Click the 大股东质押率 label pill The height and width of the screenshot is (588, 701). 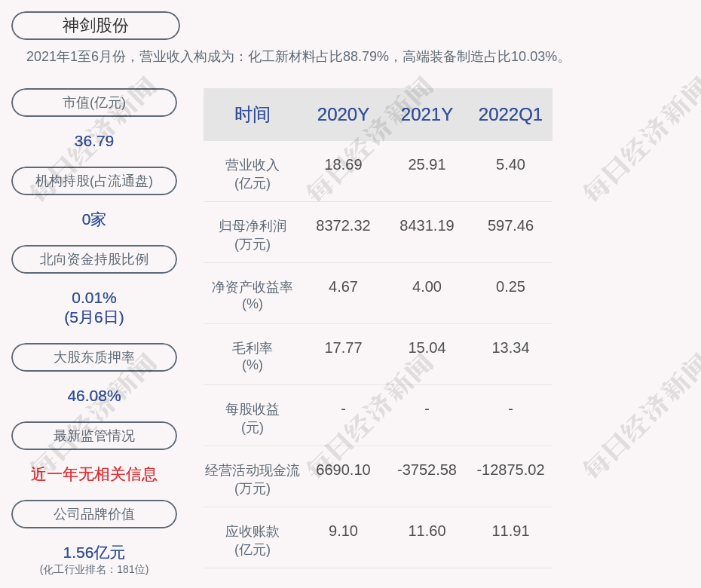point(94,357)
